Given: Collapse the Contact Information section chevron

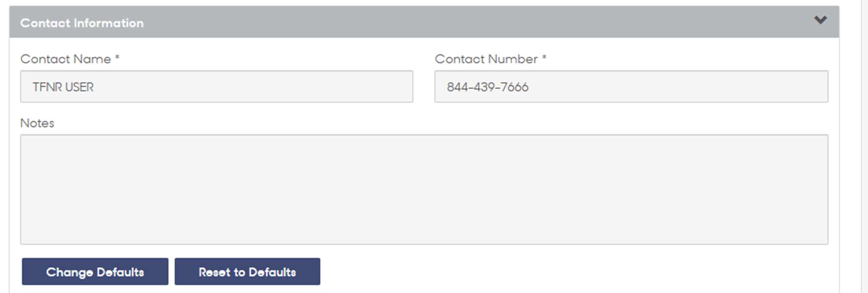Looking at the screenshot, I should coord(820,20).
